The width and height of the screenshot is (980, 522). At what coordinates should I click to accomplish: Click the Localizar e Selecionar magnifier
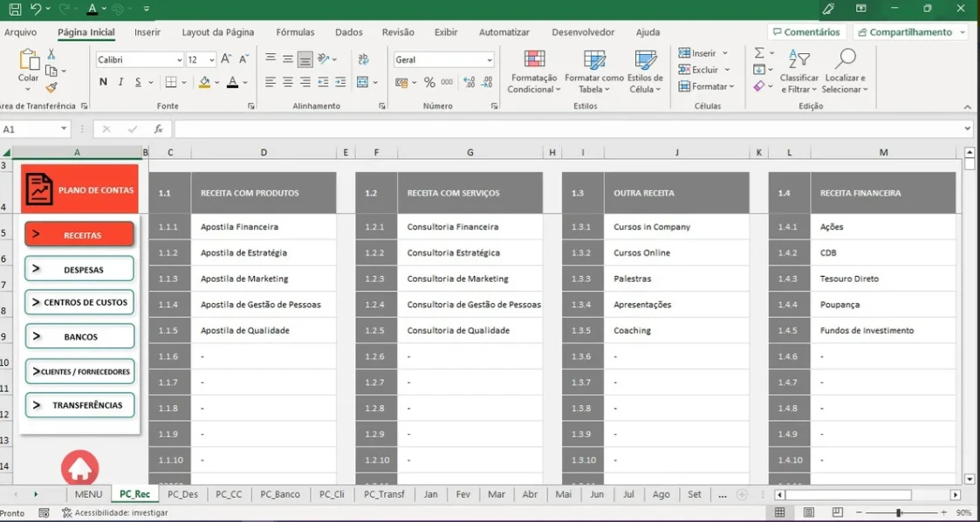(845, 59)
